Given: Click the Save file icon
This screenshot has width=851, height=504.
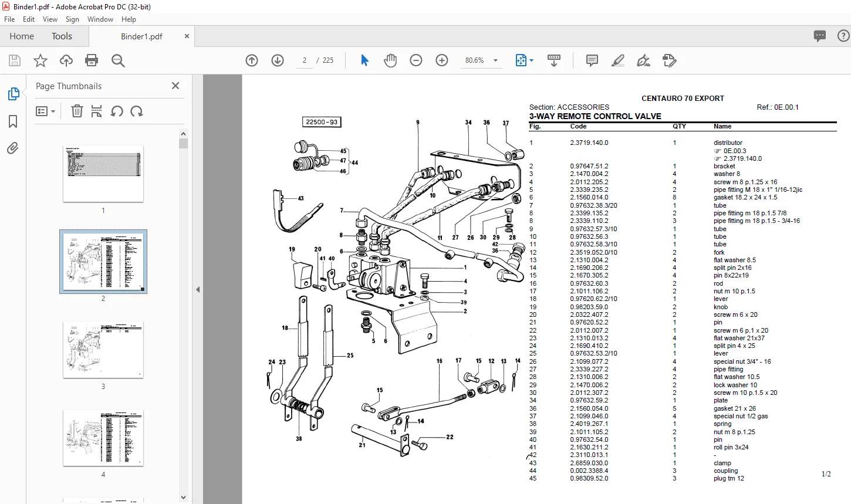Looking at the screenshot, I should tap(15, 60).
